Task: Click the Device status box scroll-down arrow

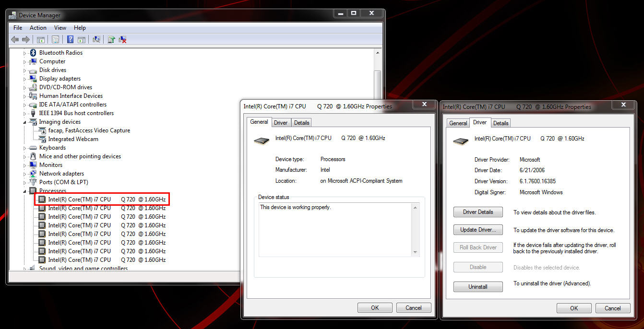Action: coord(416,252)
